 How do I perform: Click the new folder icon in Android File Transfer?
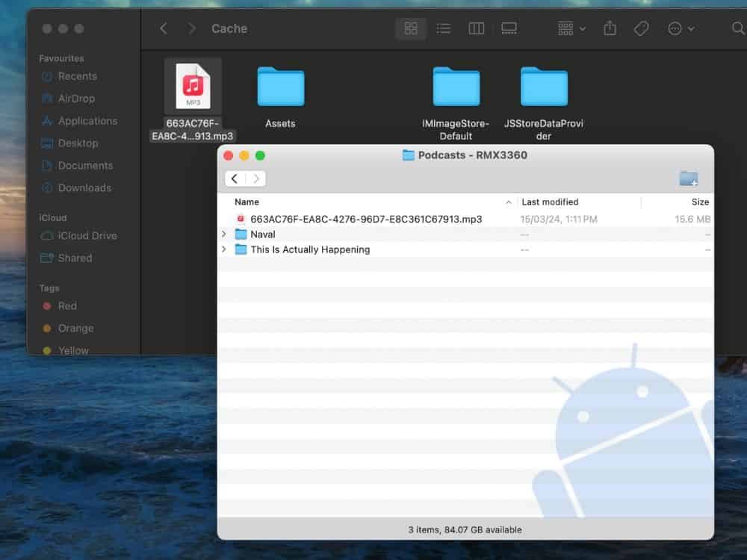tap(688, 178)
